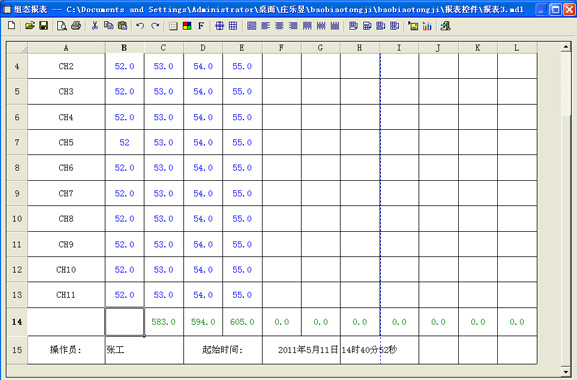Copy the selected cells
The width and height of the screenshot is (577, 380).
108,25
